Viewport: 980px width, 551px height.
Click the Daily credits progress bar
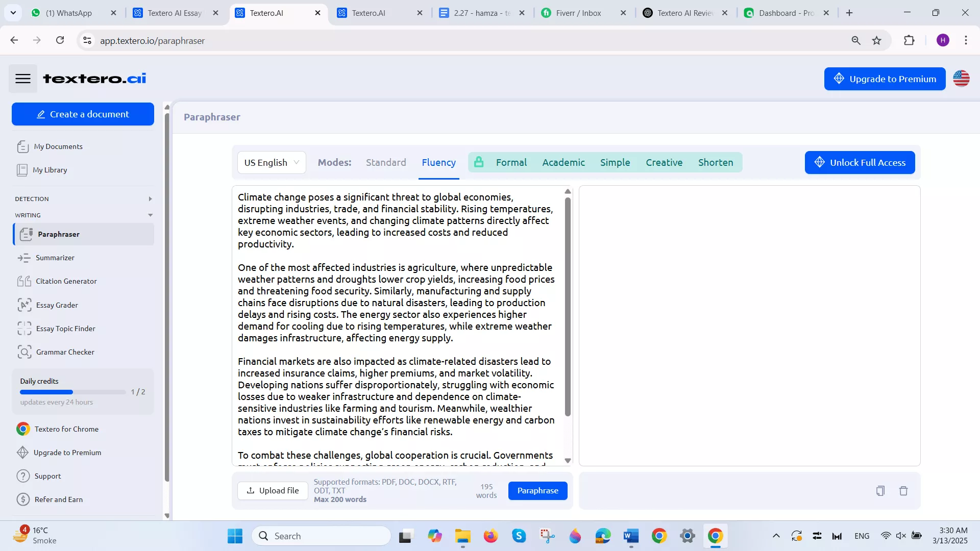[x=72, y=392]
